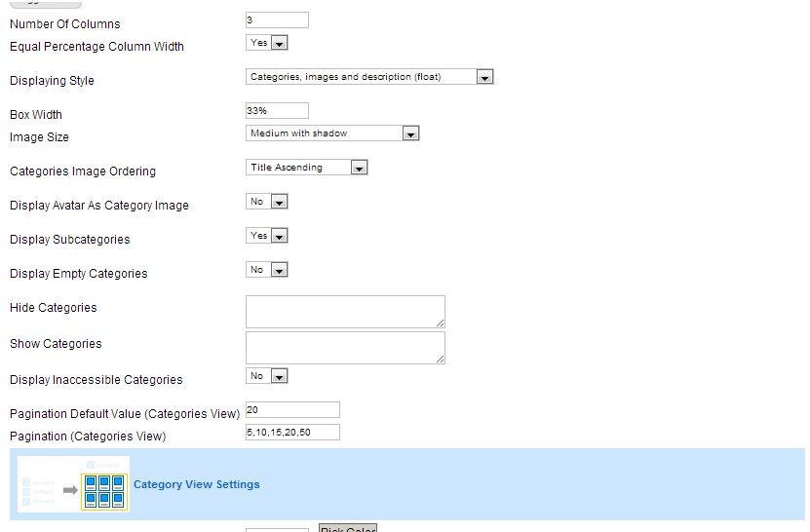Image resolution: width=810 pixels, height=532 pixels.
Task: Click inside the Show Categories text area
Action: pos(345,348)
